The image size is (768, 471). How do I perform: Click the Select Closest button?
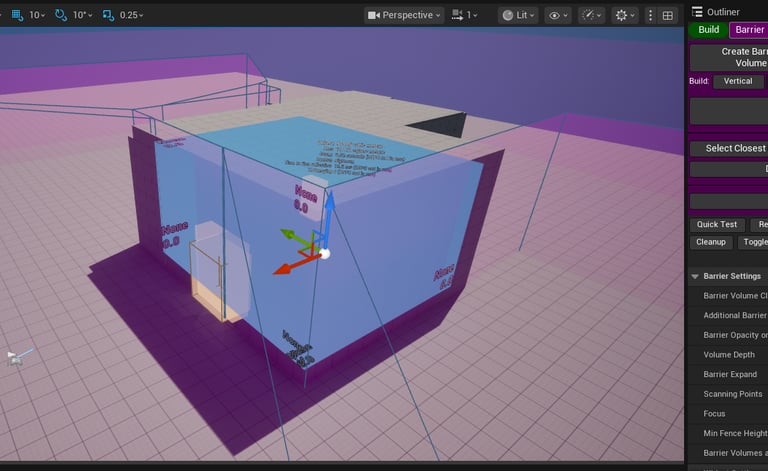click(x=729, y=148)
